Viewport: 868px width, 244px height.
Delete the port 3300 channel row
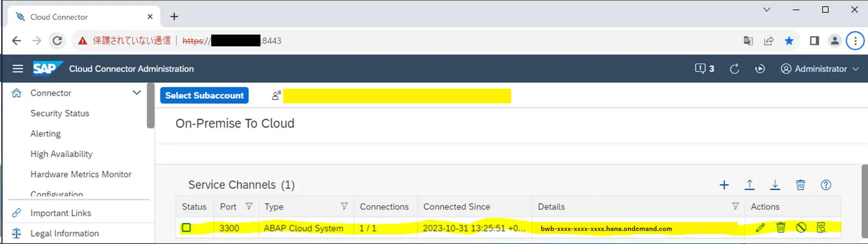point(781,228)
